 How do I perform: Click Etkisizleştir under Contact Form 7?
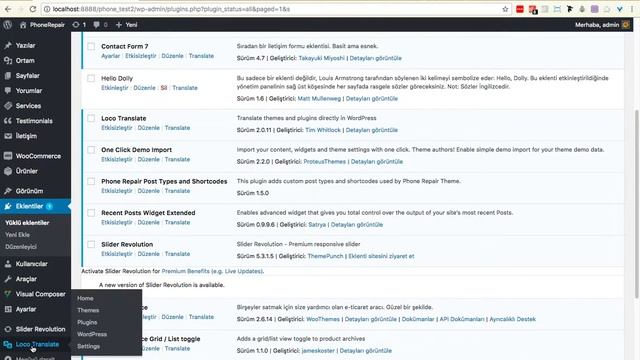pos(140,56)
